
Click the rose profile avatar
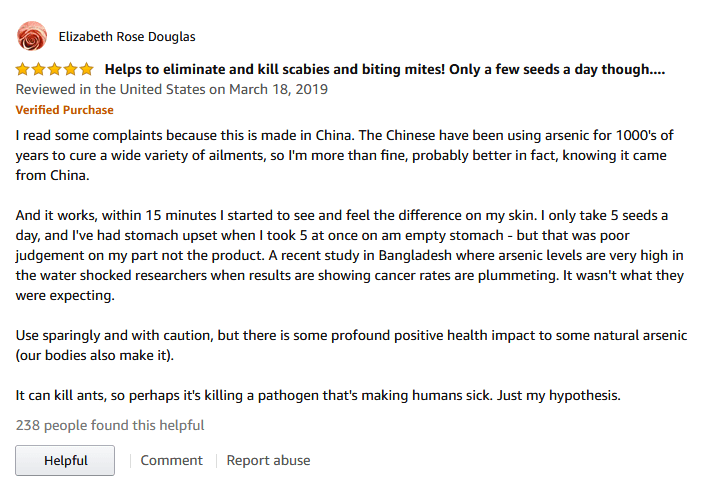pyautogui.click(x=32, y=36)
